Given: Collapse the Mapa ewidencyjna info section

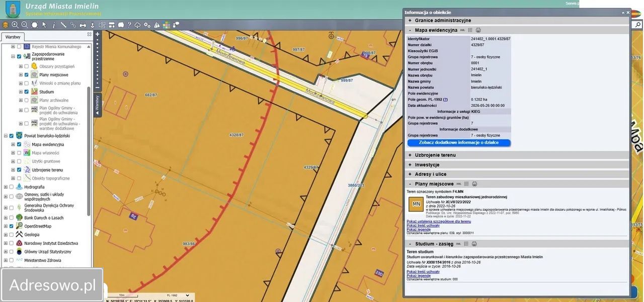Looking at the screenshot, I should [410, 30].
